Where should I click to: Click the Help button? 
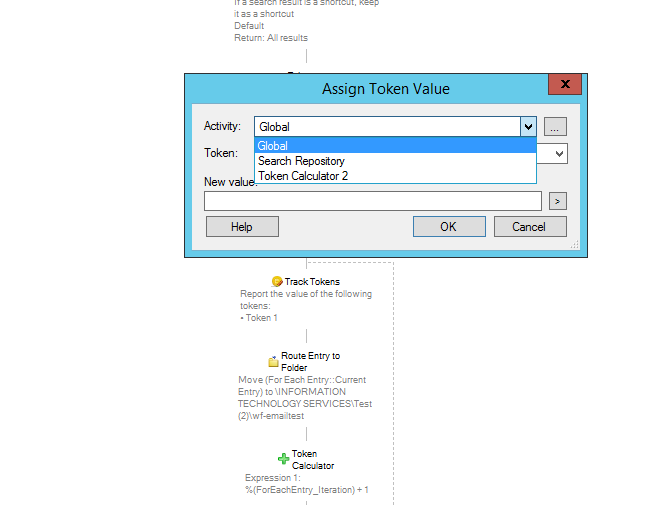point(242,227)
